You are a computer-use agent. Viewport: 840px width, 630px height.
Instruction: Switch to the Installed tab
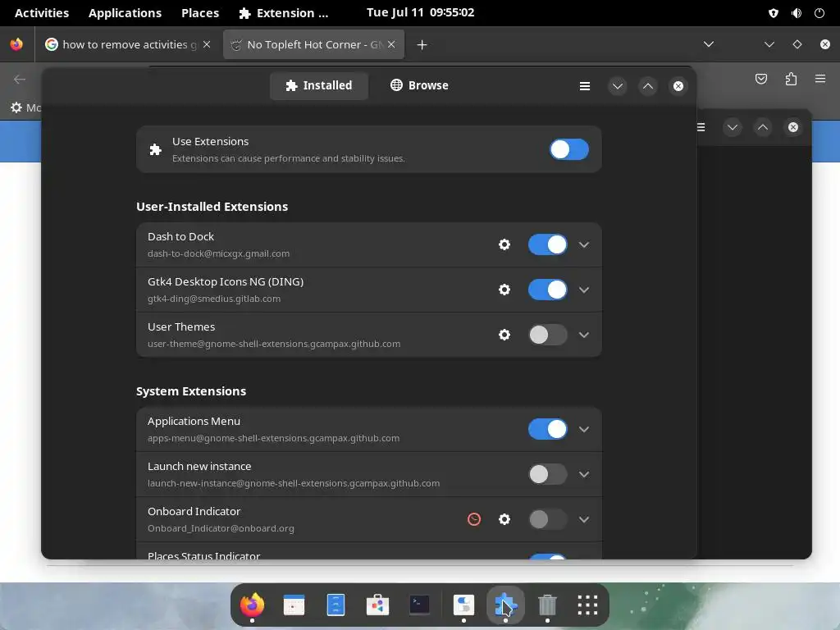pyautogui.click(x=319, y=85)
